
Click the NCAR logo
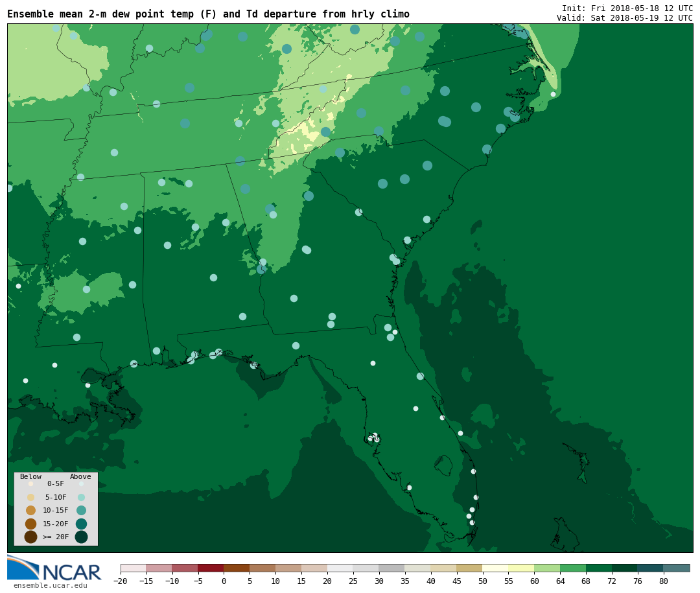click(x=54, y=568)
